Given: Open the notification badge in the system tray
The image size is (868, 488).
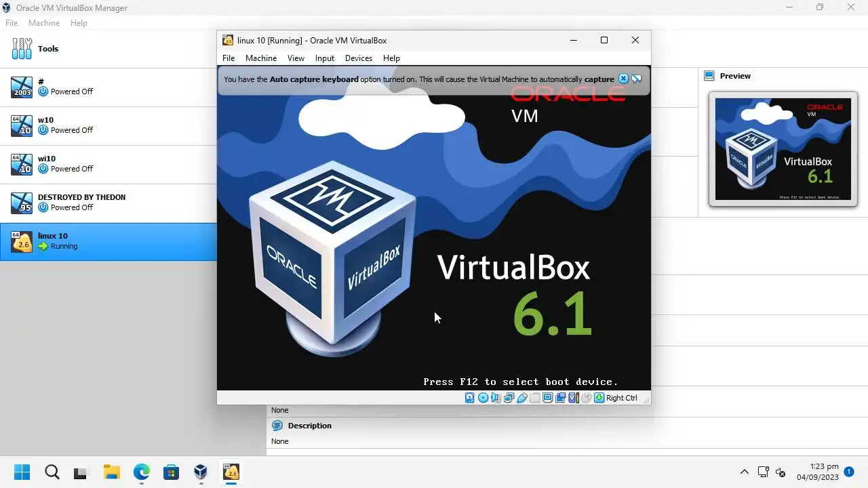Looking at the screenshot, I should point(849,470).
